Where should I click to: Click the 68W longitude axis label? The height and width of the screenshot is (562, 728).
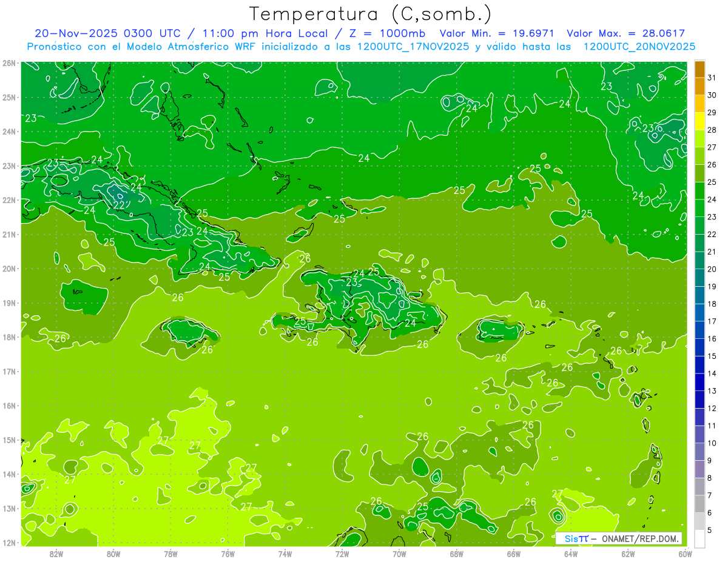[457, 554]
